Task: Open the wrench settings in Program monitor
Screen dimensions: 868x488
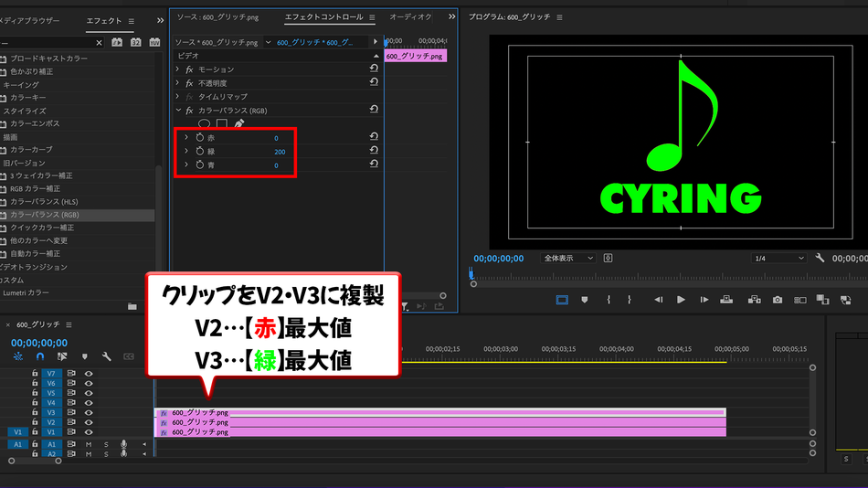Action: click(x=820, y=258)
